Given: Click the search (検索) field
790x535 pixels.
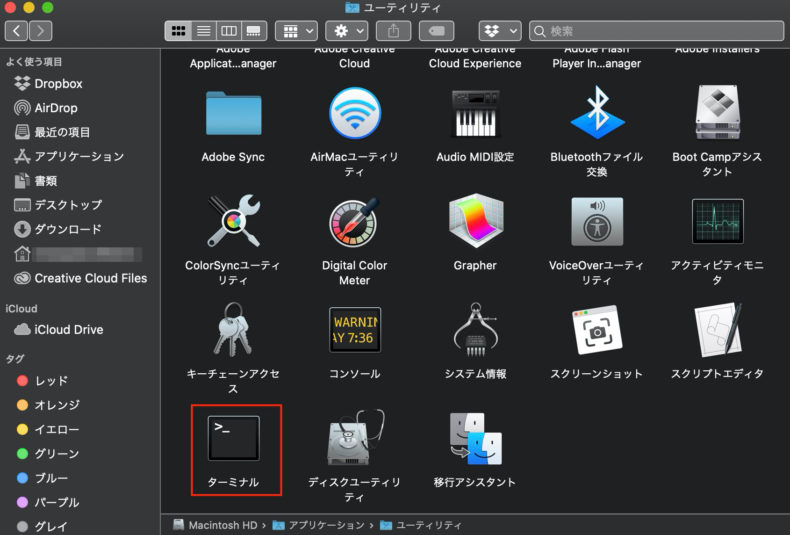Looking at the screenshot, I should pos(656,31).
